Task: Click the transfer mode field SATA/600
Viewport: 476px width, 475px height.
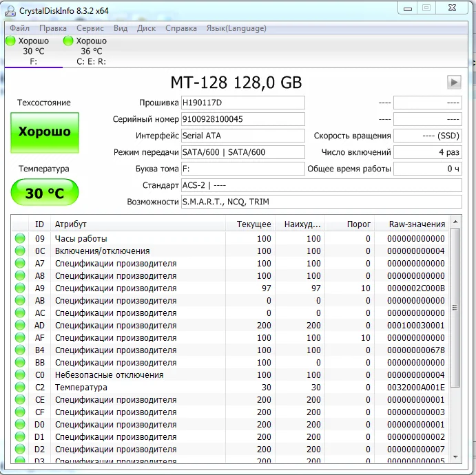Action: (x=243, y=152)
